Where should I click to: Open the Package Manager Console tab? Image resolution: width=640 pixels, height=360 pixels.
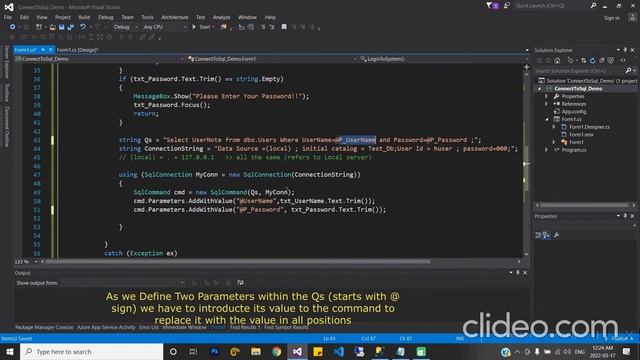click(x=44, y=327)
